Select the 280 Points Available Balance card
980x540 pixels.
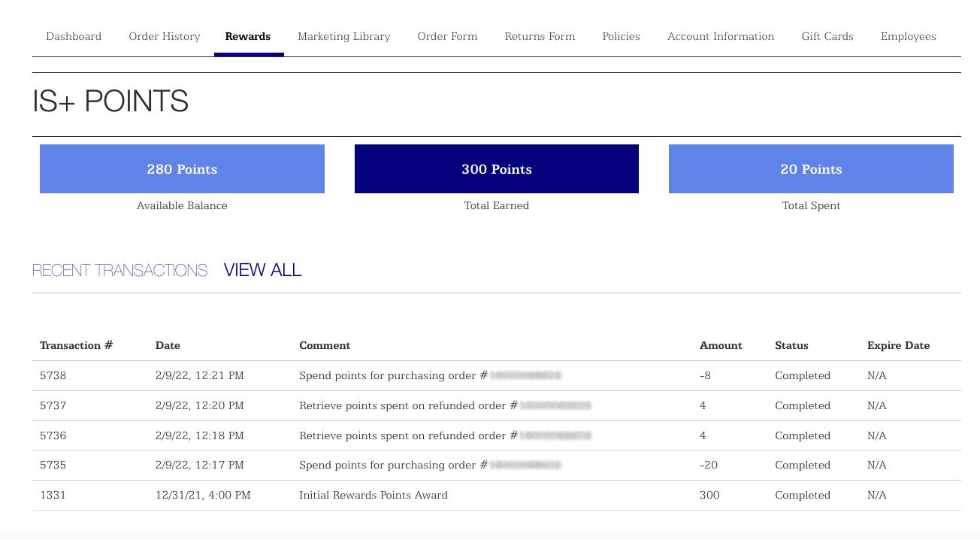(182, 168)
